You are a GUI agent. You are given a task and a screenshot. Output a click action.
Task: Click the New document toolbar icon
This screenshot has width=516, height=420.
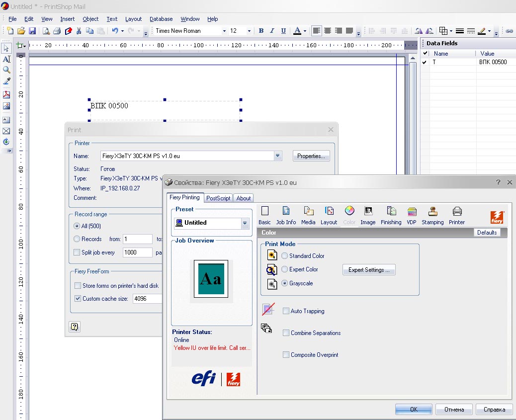click(x=10, y=31)
